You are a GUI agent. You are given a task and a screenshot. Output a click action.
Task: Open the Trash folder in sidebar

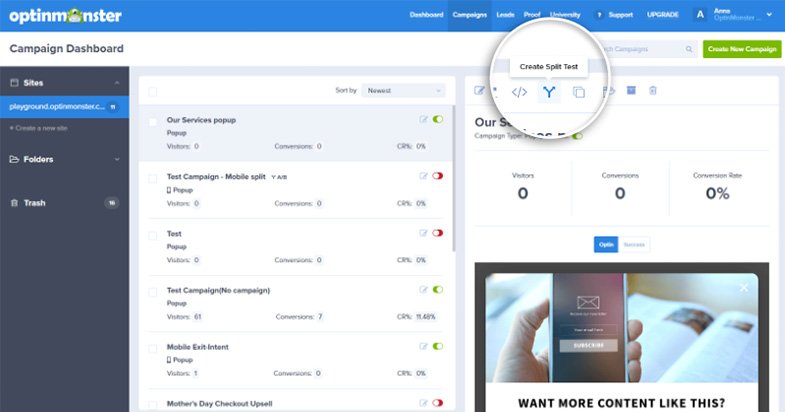click(36, 203)
